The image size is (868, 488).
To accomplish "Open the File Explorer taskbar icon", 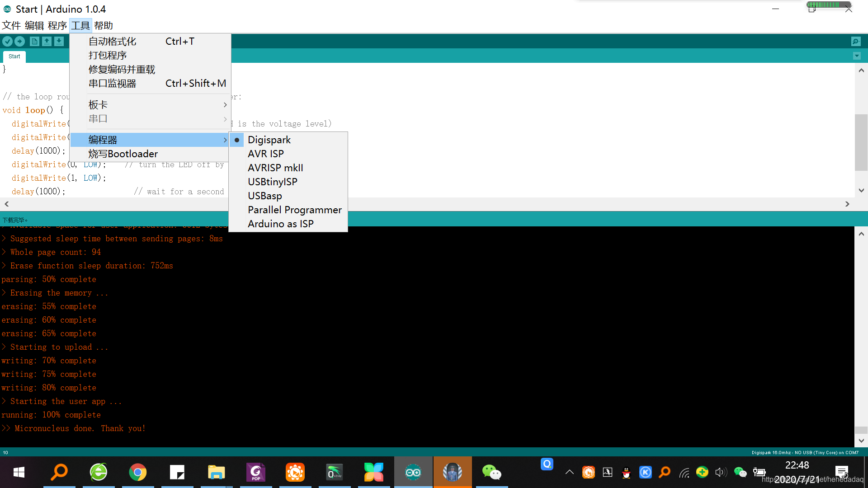I will (x=216, y=472).
